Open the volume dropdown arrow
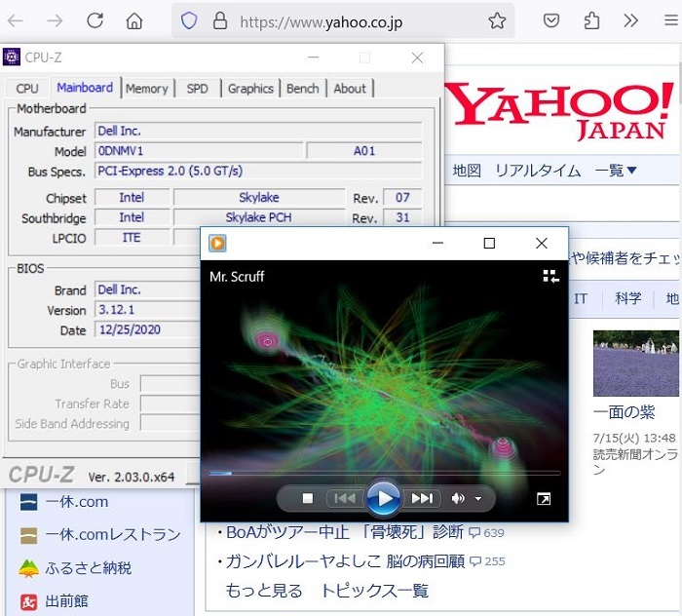682x616 pixels. point(478,499)
